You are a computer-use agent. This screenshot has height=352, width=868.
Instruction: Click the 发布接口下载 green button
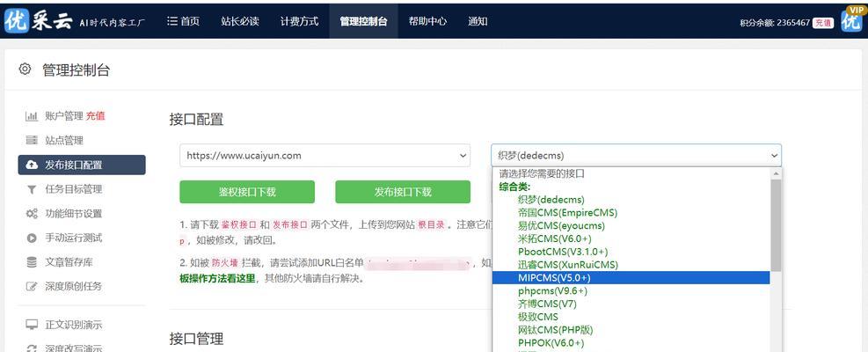(403, 192)
